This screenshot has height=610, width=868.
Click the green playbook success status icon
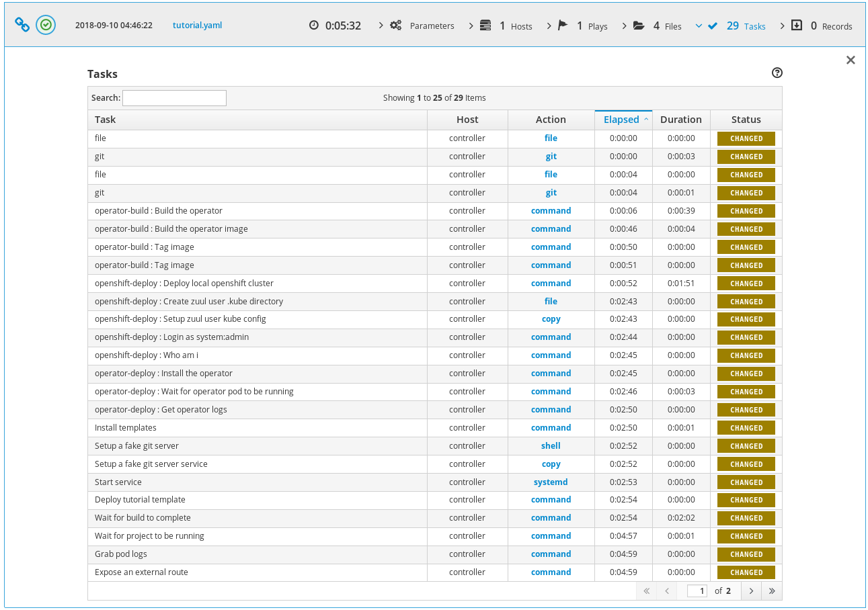click(46, 25)
